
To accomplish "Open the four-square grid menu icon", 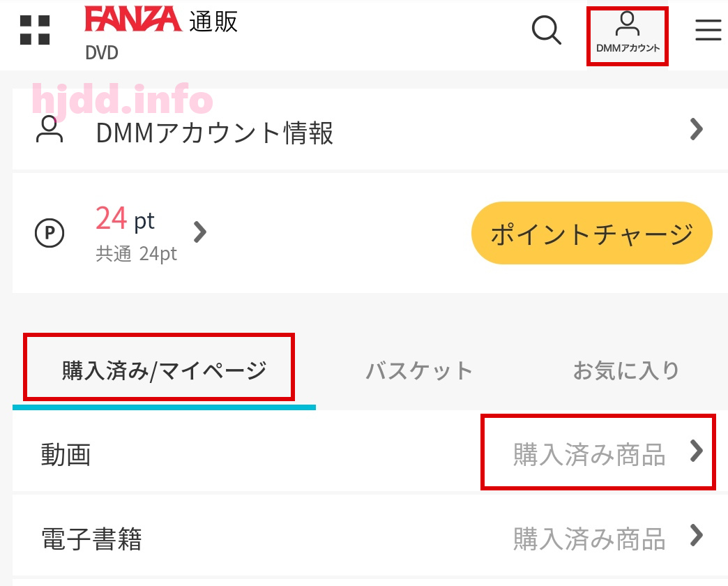I will (x=35, y=30).
